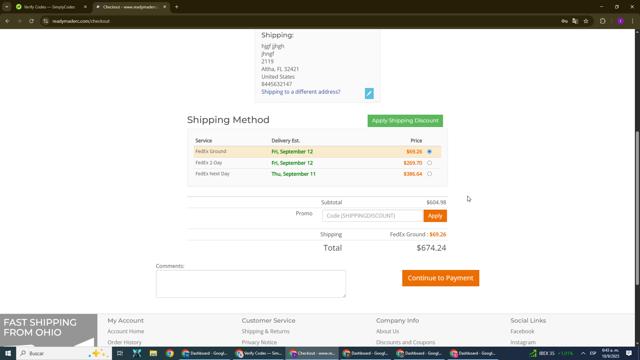640x360 pixels.
Task: Open a new browser tab with plus
Action: pyautogui.click(x=176, y=7)
